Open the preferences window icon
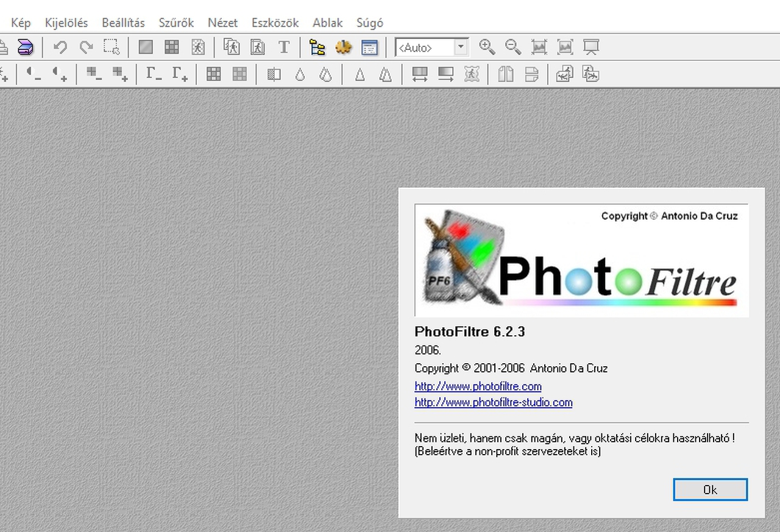The image size is (780, 532). pyautogui.click(x=369, y=47)
